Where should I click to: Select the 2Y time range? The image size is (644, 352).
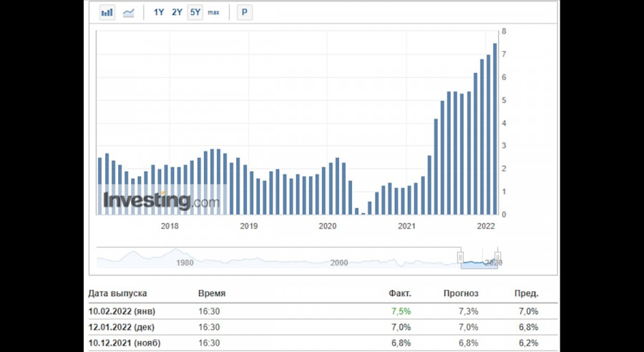(x=177, y=12)
